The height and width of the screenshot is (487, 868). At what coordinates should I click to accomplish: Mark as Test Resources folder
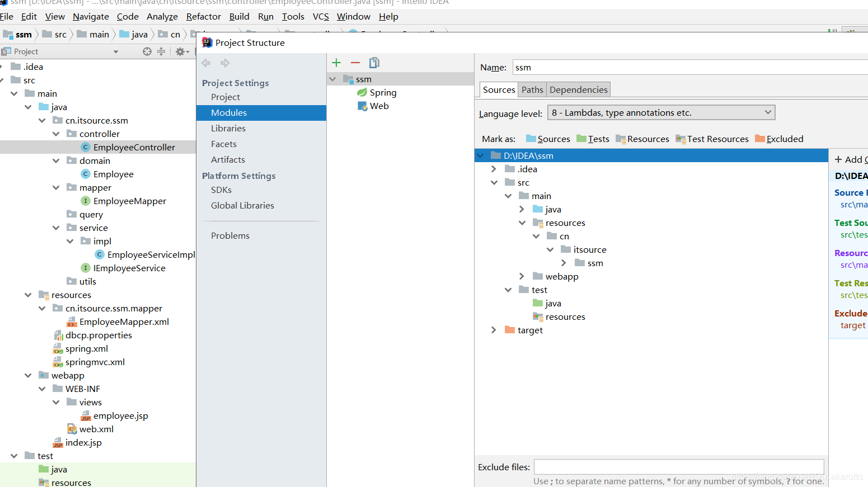[712, 139]
